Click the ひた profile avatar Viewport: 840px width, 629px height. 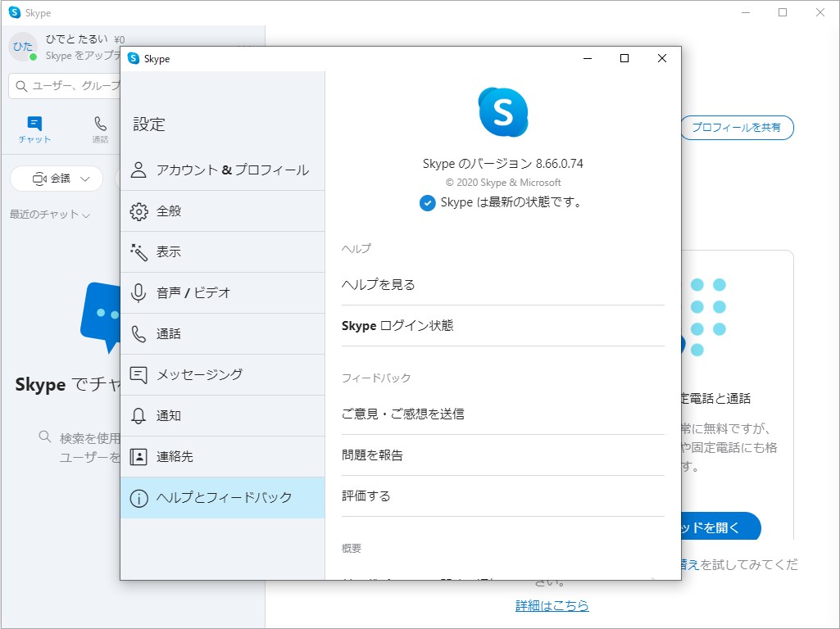tap(22, 48)
